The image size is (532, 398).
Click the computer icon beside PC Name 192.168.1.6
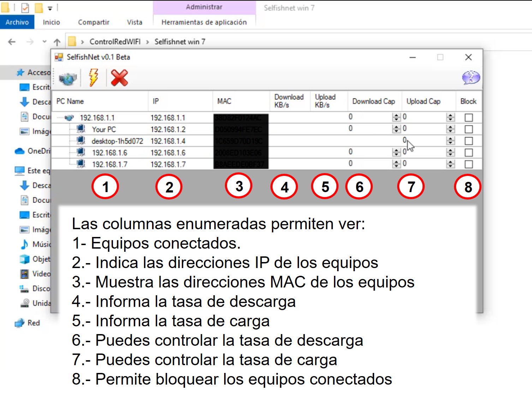point(81,152)
